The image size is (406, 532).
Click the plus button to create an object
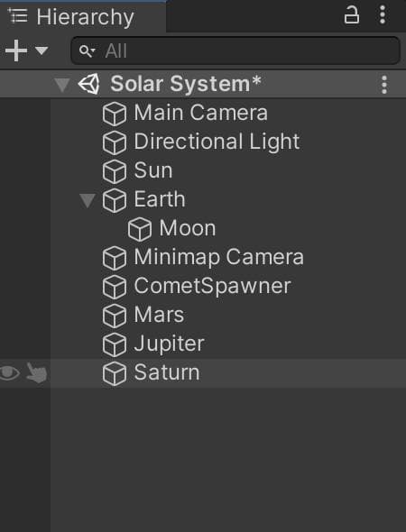pos(16,50)
